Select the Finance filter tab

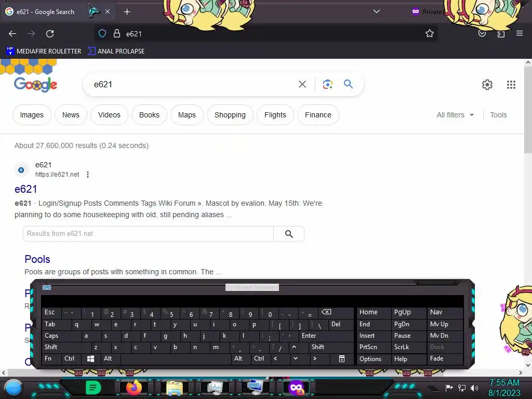[x=318, y=115]
